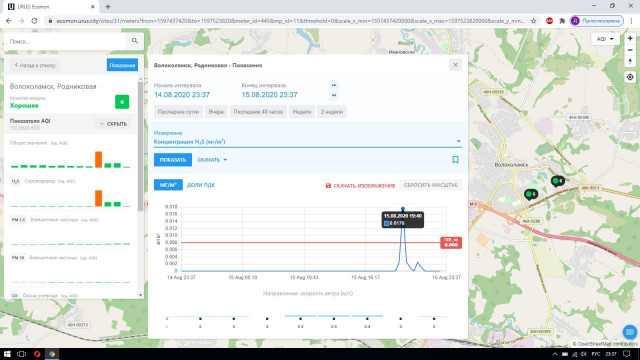
Task: Select map station marker labeled 6
Action: tap(558, 181)
